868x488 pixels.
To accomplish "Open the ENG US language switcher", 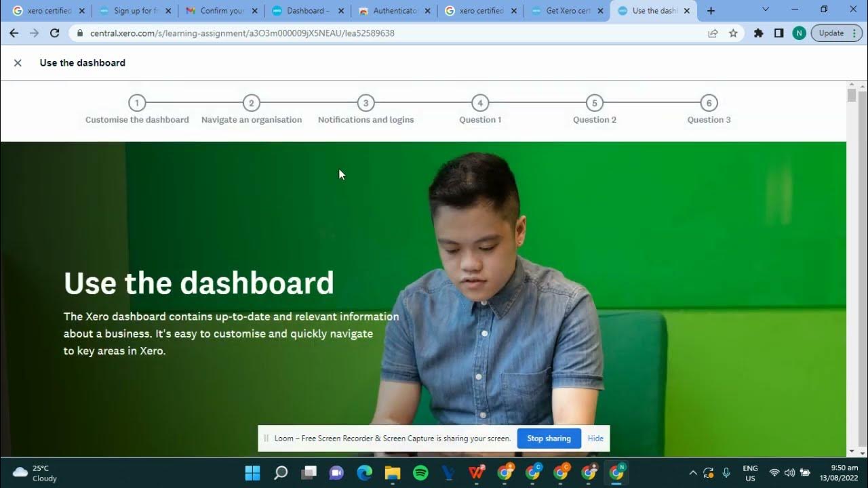I will (x=750, y=473).
